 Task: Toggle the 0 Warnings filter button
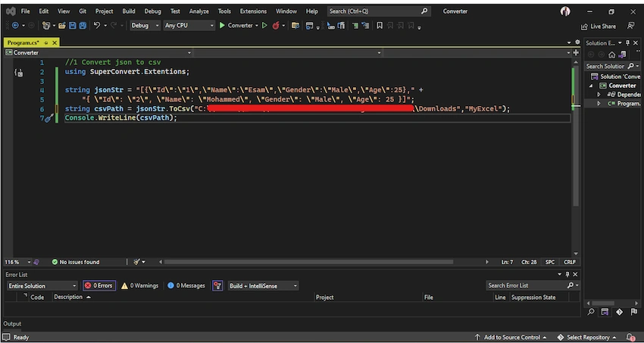click(139, 285)
